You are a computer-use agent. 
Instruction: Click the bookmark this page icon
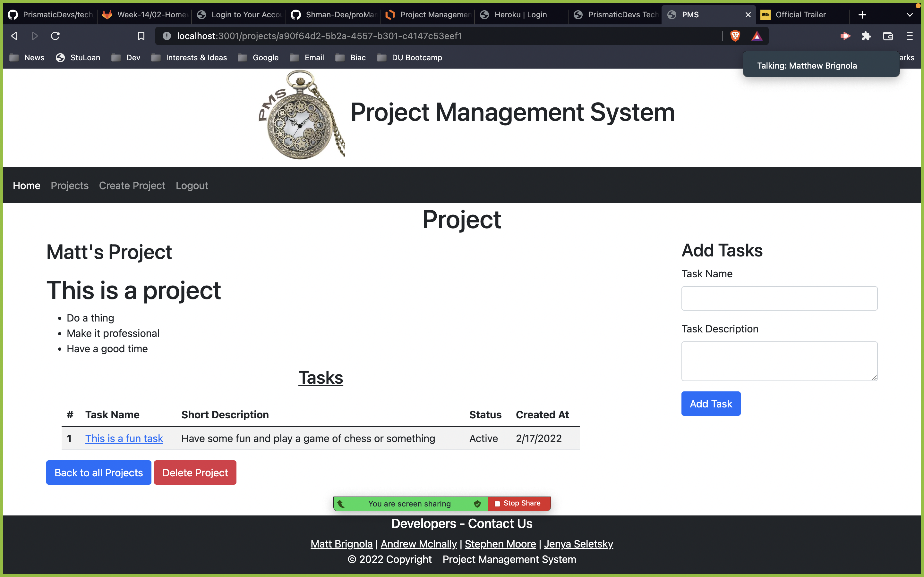(x=141, y=36)
